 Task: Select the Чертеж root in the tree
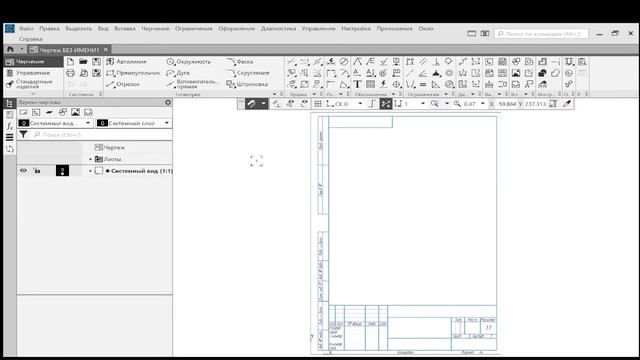pyautogui.click(x=110, y=147)
